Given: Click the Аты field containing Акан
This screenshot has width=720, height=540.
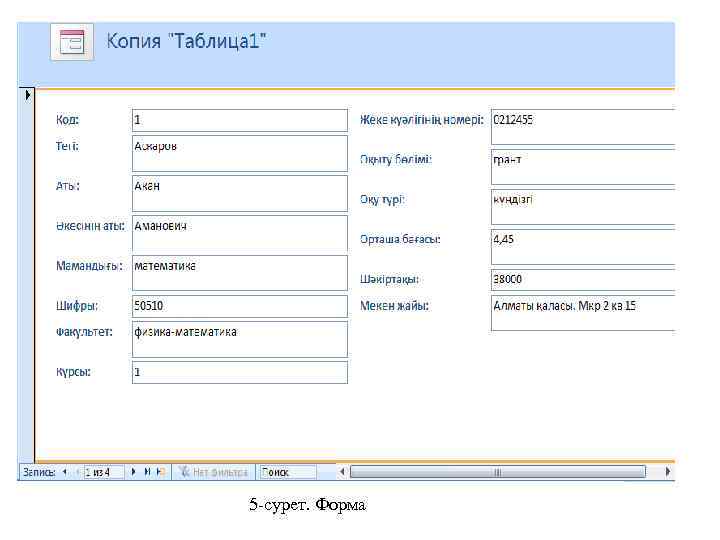Looking at the screenshot, I should click(x=240, y=193).
